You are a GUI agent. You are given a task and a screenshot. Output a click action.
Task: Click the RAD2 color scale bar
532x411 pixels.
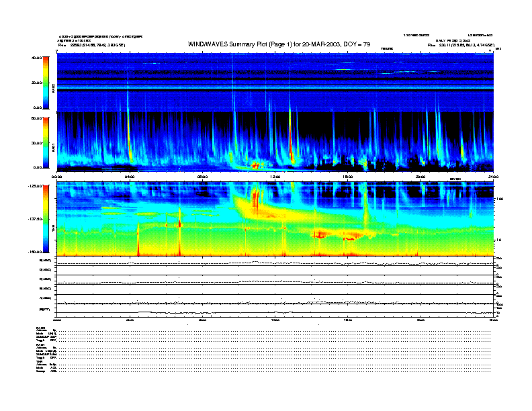46,83
